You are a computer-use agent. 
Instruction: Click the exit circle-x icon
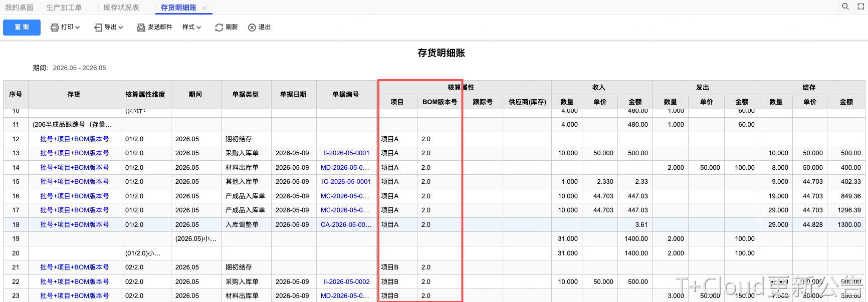tap(252, 28)
